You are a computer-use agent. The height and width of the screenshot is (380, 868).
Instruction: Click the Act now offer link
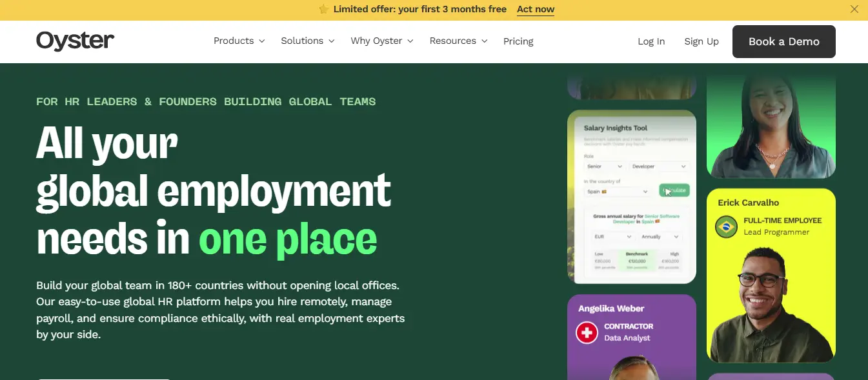coord(535,9)
